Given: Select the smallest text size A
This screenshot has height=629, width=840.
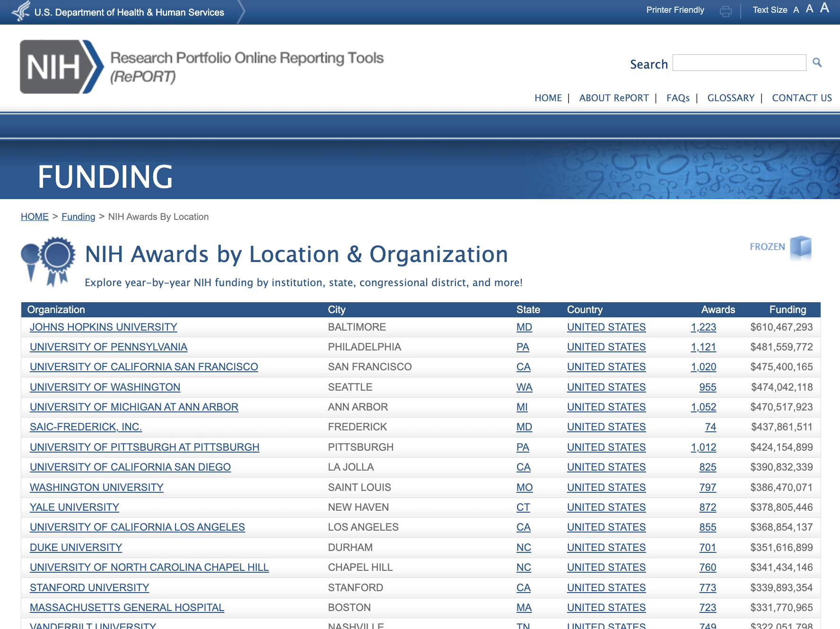Looking at the screenshot, I should [x=796, y=10].
